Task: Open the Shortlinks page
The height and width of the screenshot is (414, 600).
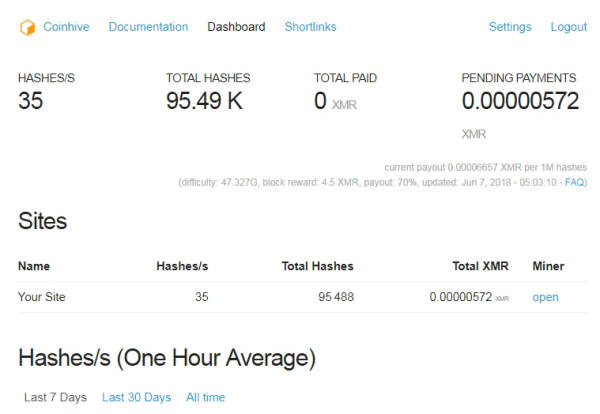Action: (x=310, y=27)
